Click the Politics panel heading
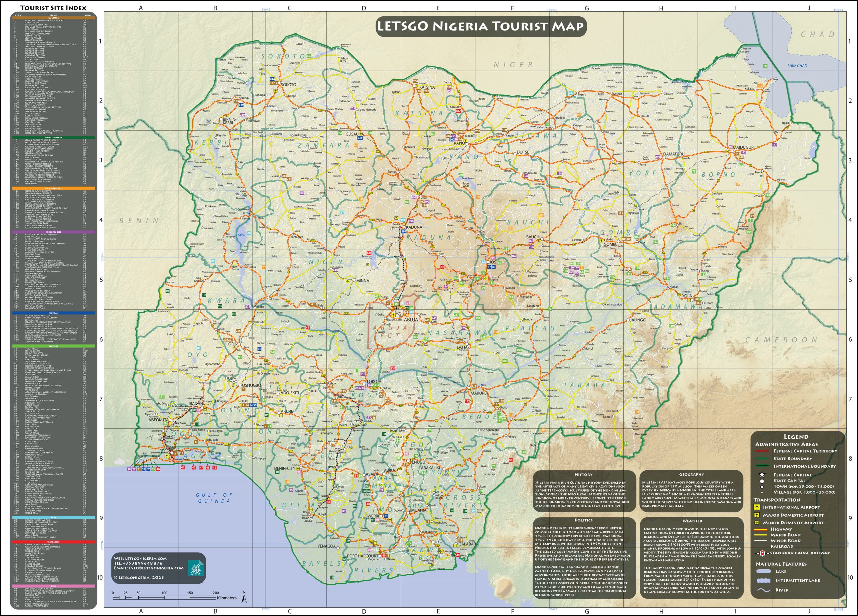Viewport: 858px width, 616px height. [584, 520]
